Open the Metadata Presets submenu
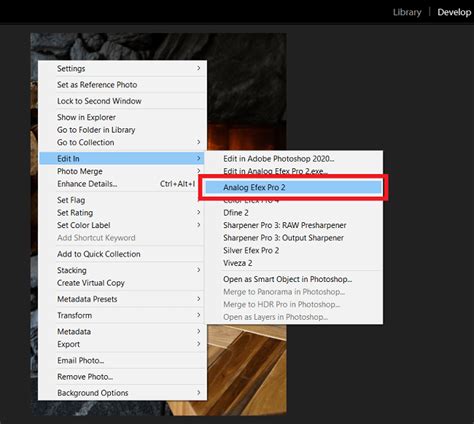 click(x=122, y=299)
